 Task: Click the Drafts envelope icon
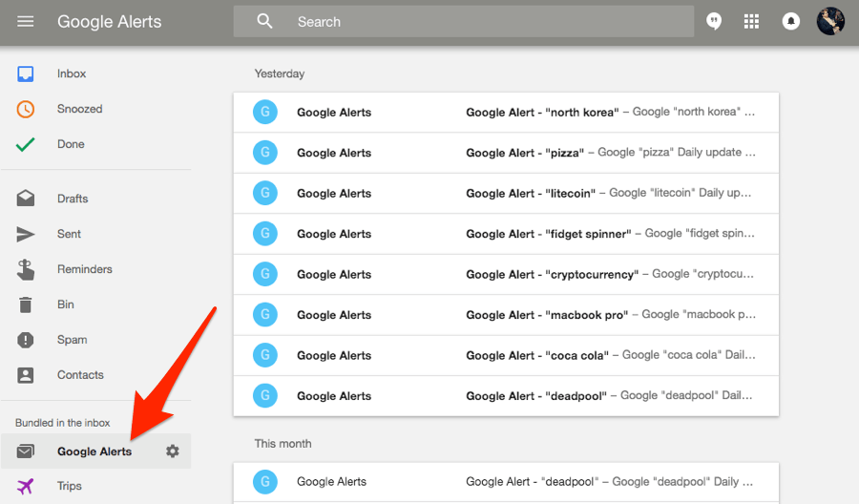(25, 199)
